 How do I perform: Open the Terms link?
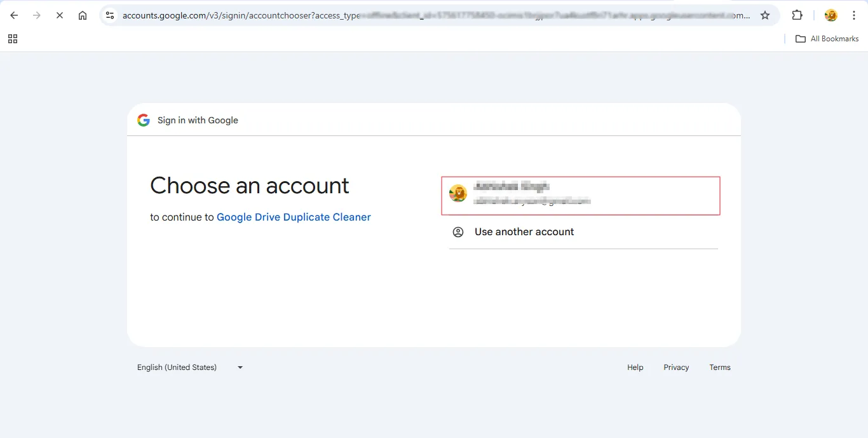coord(720,367)
